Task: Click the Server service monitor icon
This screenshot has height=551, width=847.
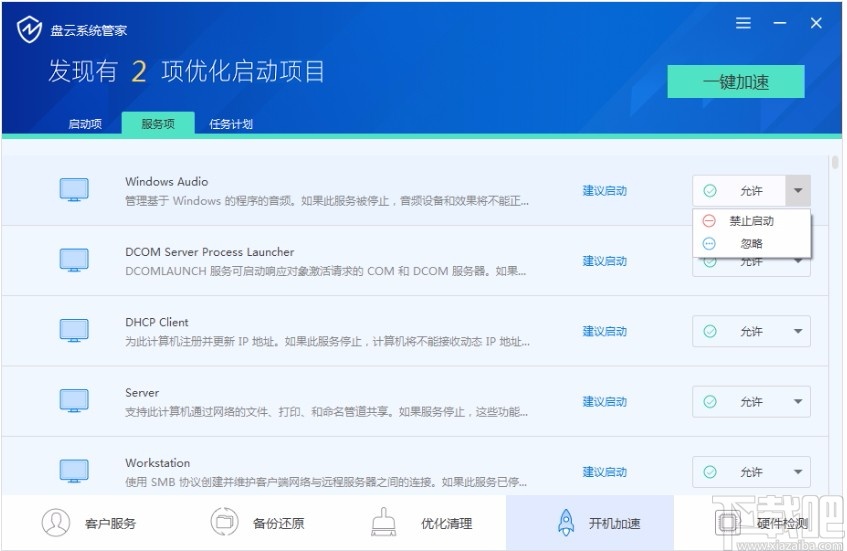Action: coord(74,400)
